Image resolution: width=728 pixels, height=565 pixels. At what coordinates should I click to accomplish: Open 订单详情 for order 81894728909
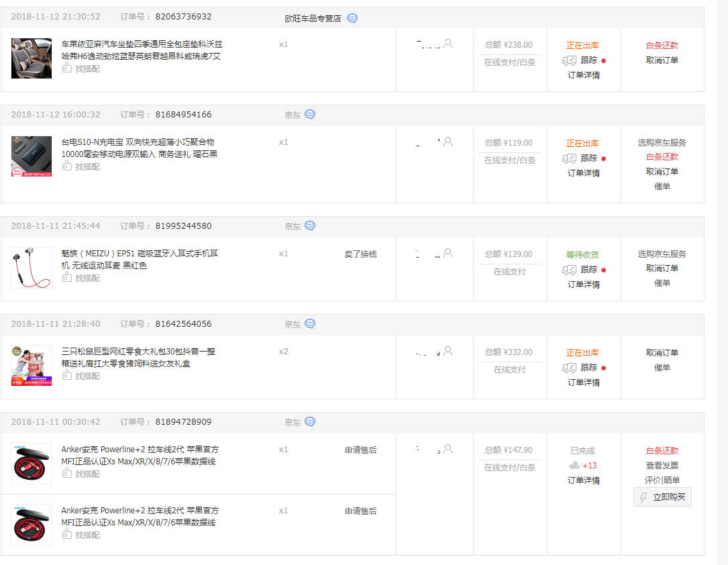[x=584, y=480]
